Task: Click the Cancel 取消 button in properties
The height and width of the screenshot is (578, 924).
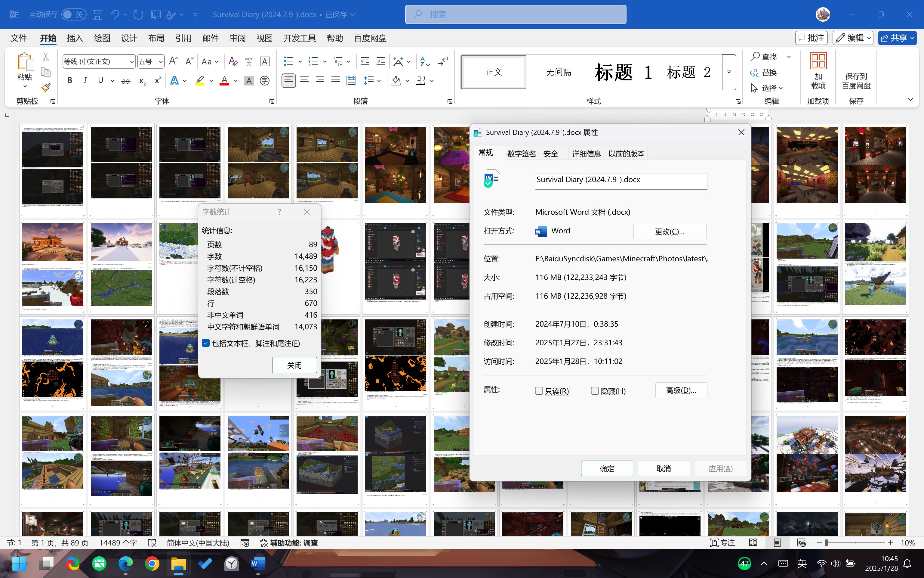Action: tap(664, 468)
